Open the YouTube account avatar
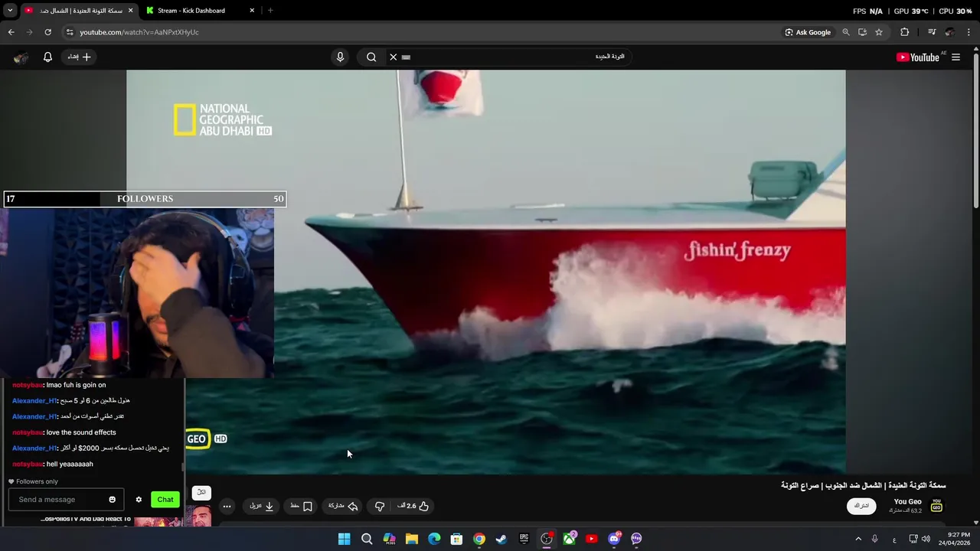Viewport: 980px width, 551px height. (x=21, y=57)
